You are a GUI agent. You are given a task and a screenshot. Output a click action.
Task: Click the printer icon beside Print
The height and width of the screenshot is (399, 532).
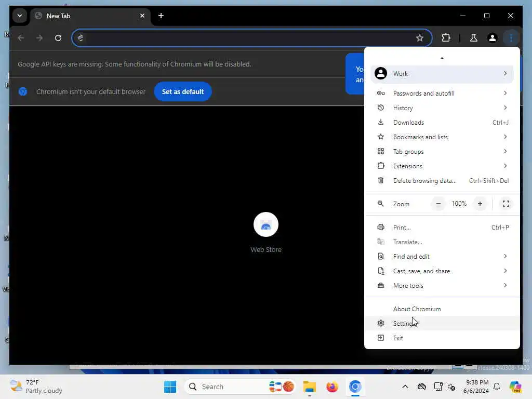point(381,228)
